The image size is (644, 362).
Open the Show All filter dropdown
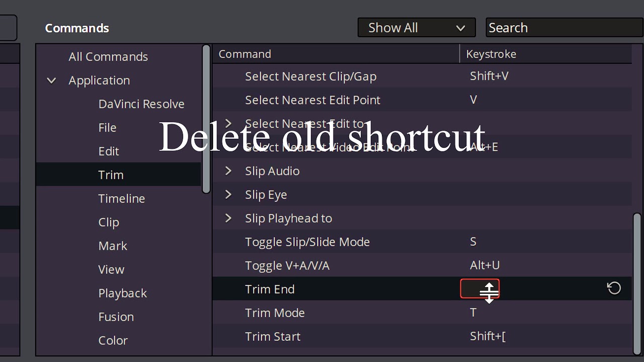[416, 28]
